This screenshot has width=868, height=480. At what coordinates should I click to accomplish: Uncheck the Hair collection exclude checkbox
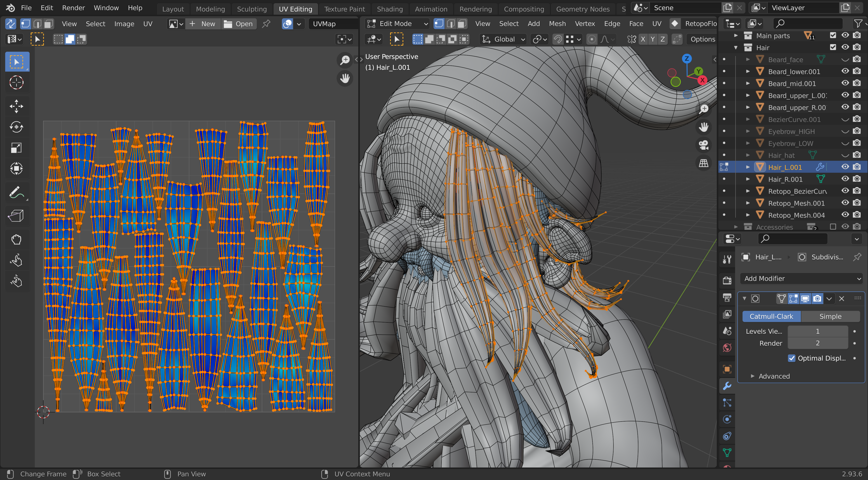(833, 47)
